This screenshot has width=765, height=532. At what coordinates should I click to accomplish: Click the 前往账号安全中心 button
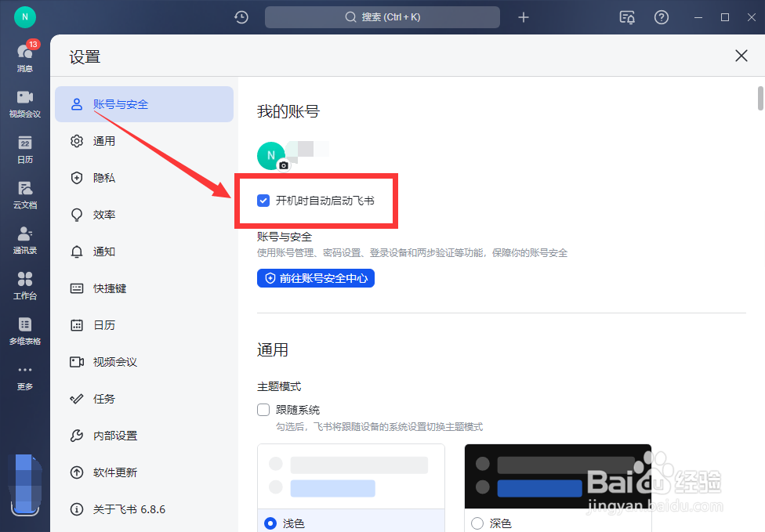point(316,278)
